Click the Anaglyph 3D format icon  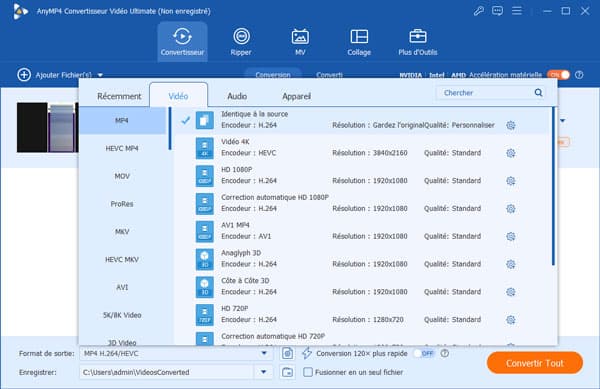205,259
